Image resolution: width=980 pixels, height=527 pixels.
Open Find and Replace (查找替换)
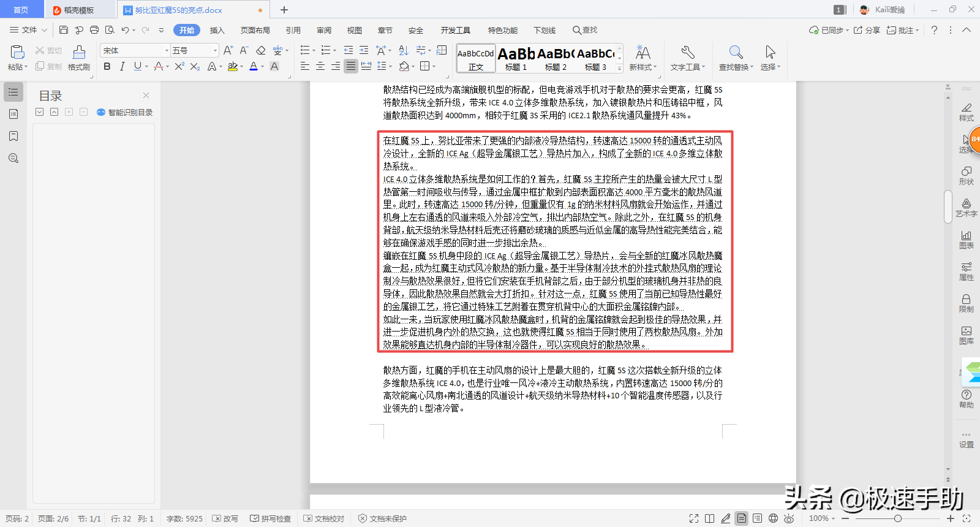tap(736, 58)
